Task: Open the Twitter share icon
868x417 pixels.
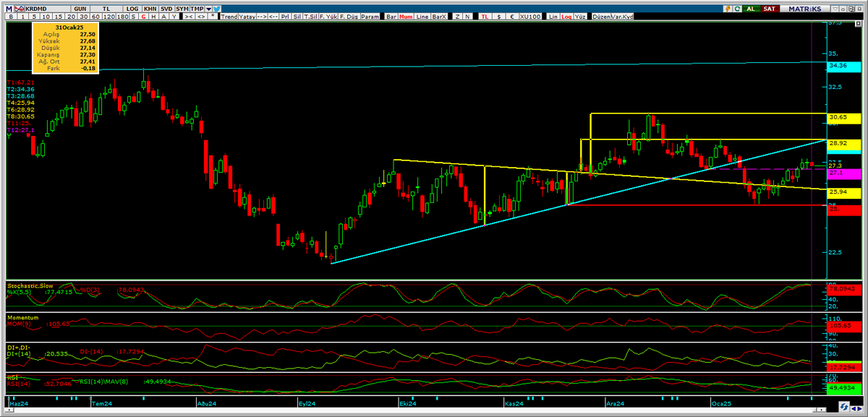Action: click(217, 9)
